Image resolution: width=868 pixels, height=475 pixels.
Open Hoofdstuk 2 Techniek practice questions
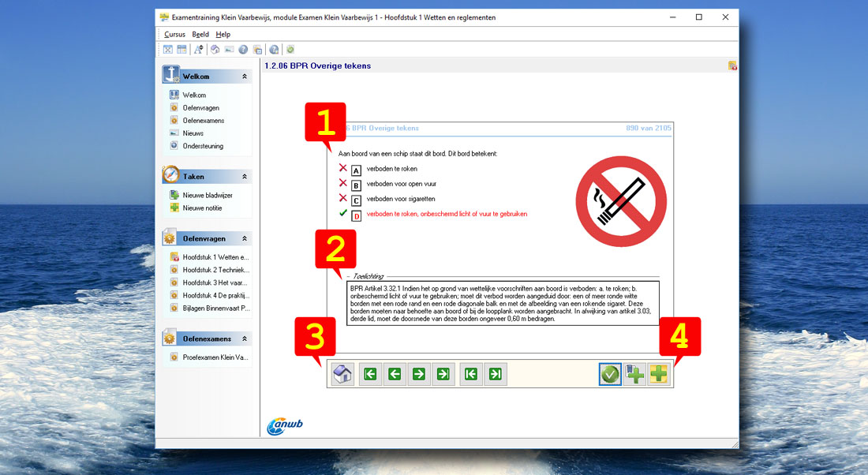pos(215,270)
